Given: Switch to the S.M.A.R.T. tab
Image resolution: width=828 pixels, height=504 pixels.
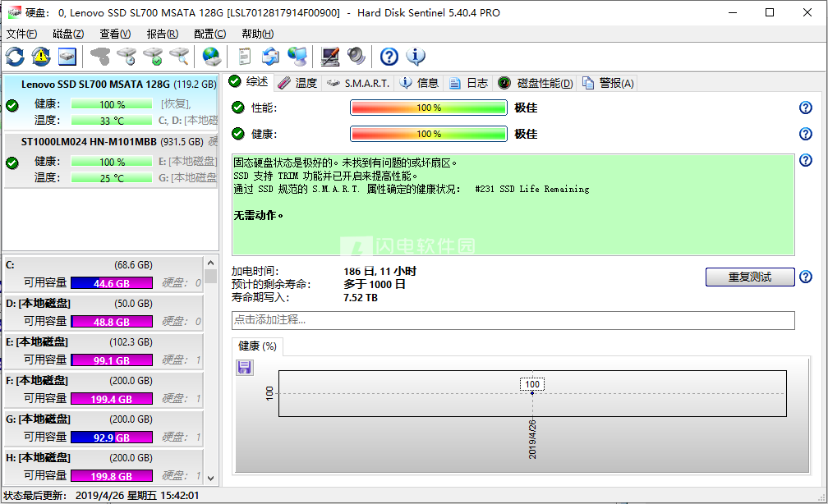Looking at the screenshot, I should click(358, 83).
